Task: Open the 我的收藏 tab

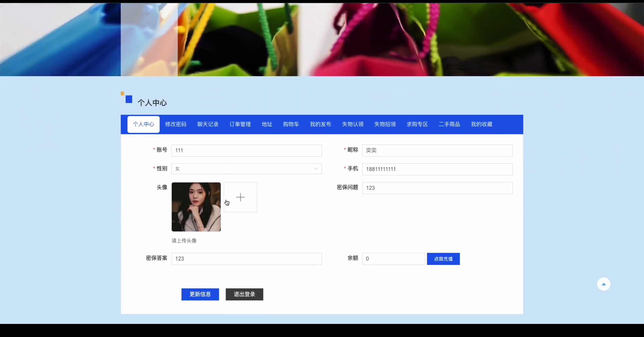Action: point(481,124)
